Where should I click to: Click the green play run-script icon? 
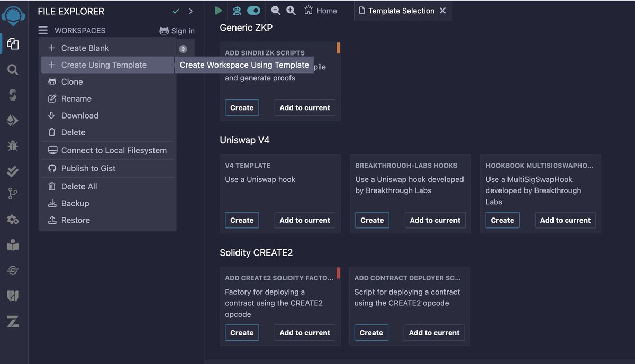[x=218, y=11]
